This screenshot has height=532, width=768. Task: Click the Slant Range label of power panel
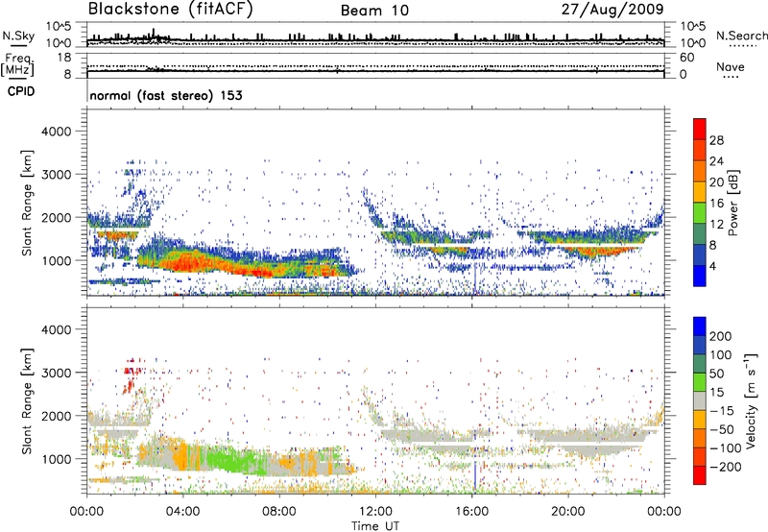click(27, 203)
